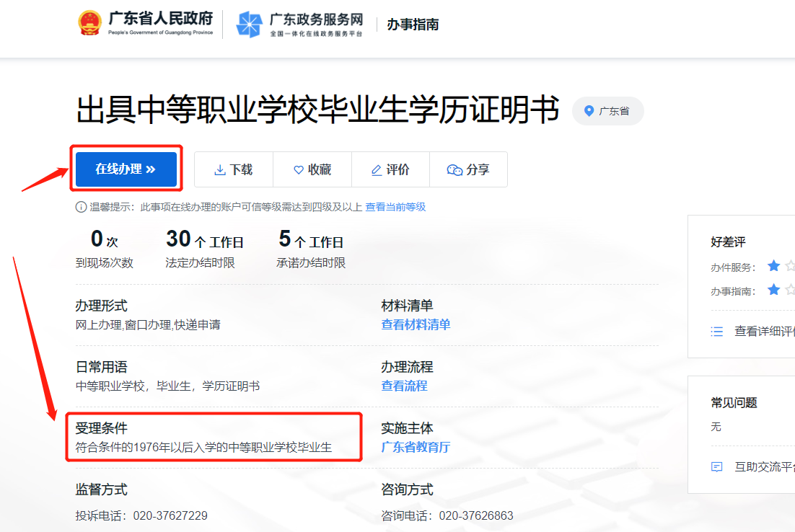
Task: Click the 查看当前等级 link in the tip
Action: click(x=395, y=207)
